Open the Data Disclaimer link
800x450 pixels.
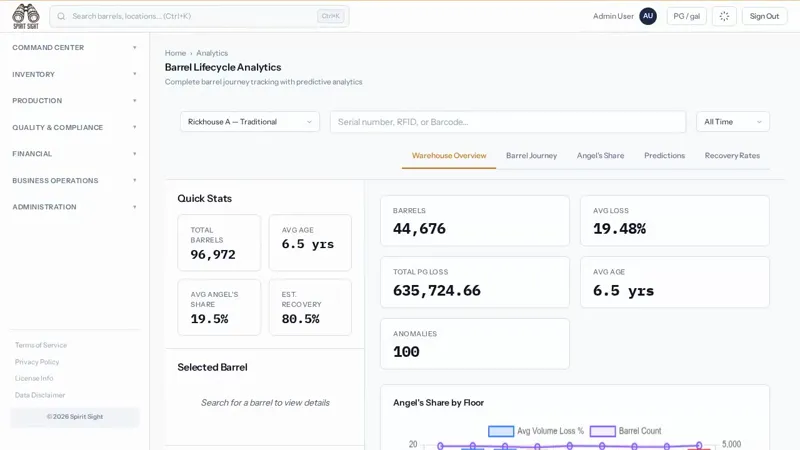pos(40,395)
